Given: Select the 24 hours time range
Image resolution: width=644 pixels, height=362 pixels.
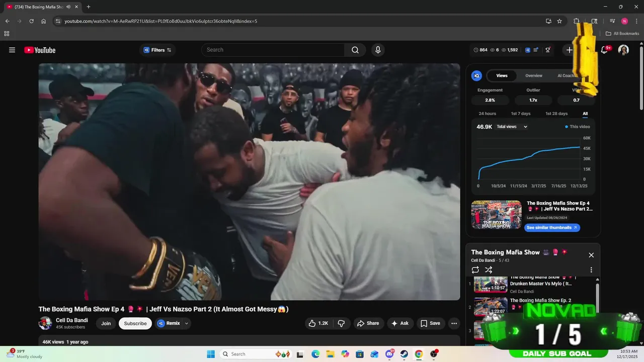Looking at the screenshot, I should [x=487, y=114].
